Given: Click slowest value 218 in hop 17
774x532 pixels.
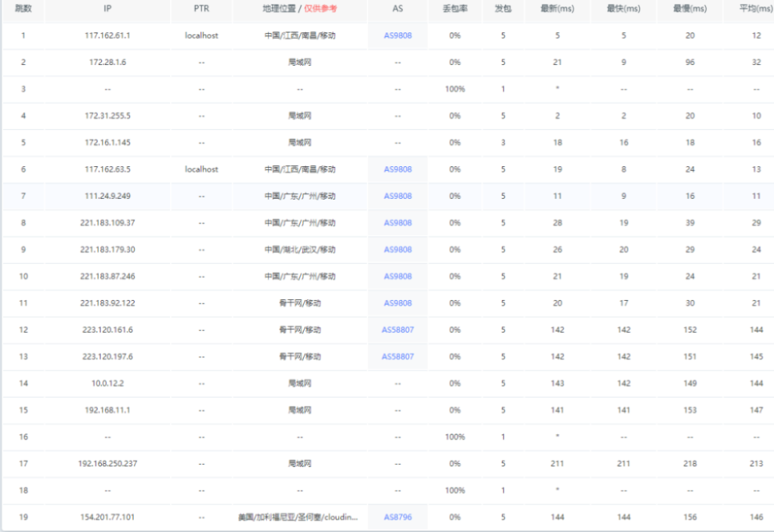Looking at the screenshot, I should pyautogui.click(x=690, y=463).
